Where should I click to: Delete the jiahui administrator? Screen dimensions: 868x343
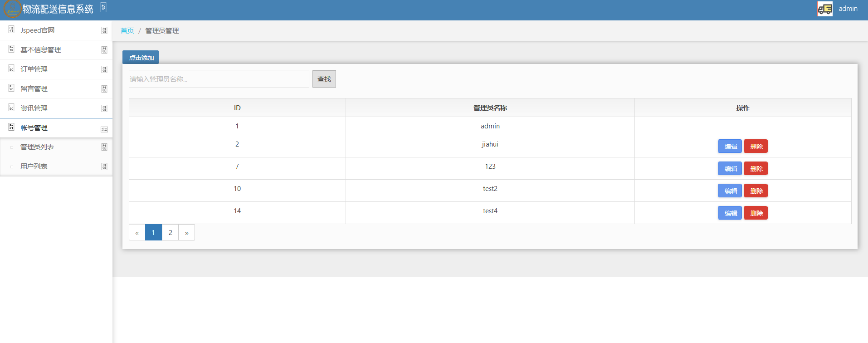[756, 146]
